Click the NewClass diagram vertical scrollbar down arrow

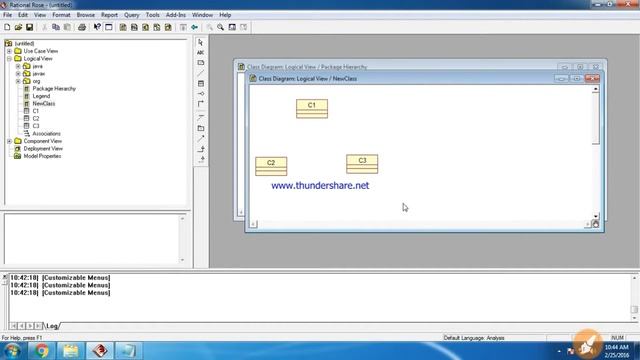pyautogui.click(x=596, y=216)
